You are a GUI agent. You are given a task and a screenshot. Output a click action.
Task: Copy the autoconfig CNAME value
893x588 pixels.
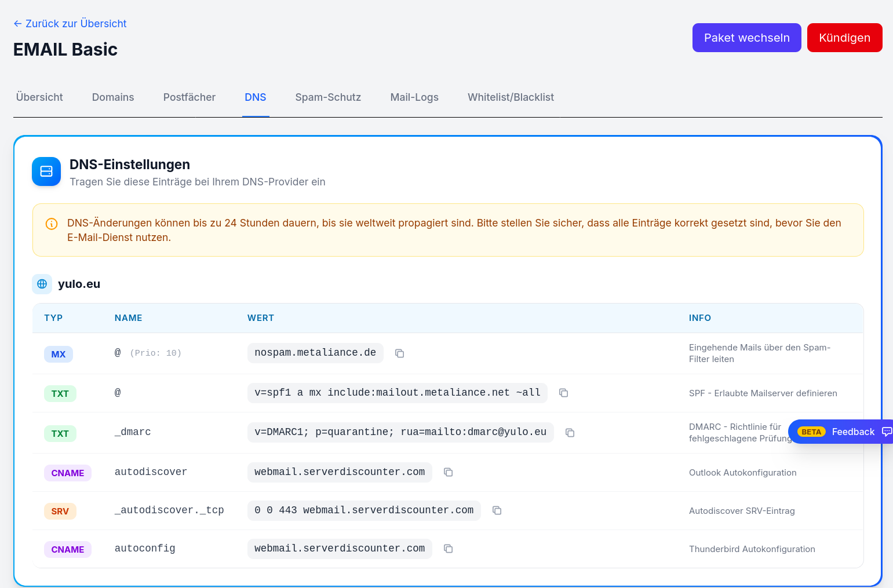pos(448,549)
